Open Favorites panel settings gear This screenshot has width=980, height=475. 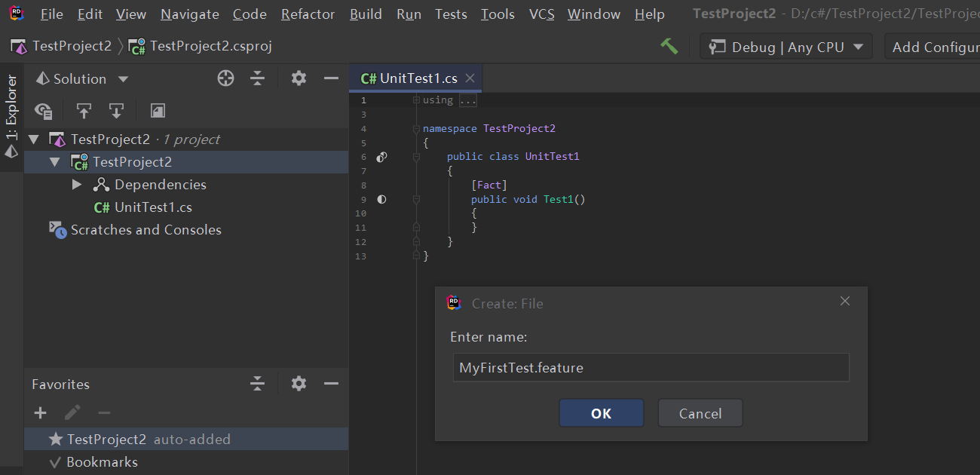tap(299, 384)
